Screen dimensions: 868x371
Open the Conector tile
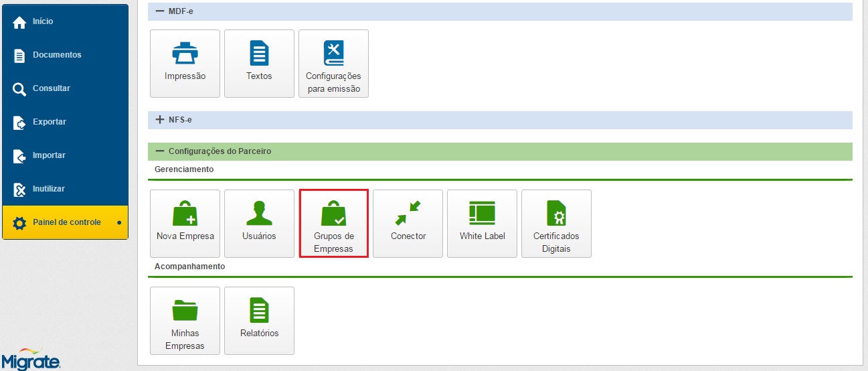coord(408,224)
